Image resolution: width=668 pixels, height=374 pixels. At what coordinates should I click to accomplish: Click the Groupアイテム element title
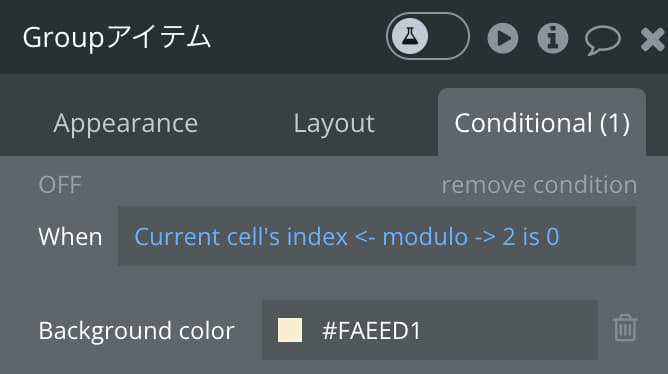(x=117, y=37)
